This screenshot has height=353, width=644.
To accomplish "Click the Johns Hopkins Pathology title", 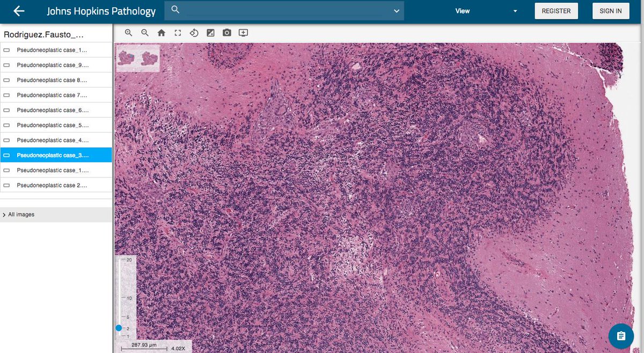I will point(101,11).
